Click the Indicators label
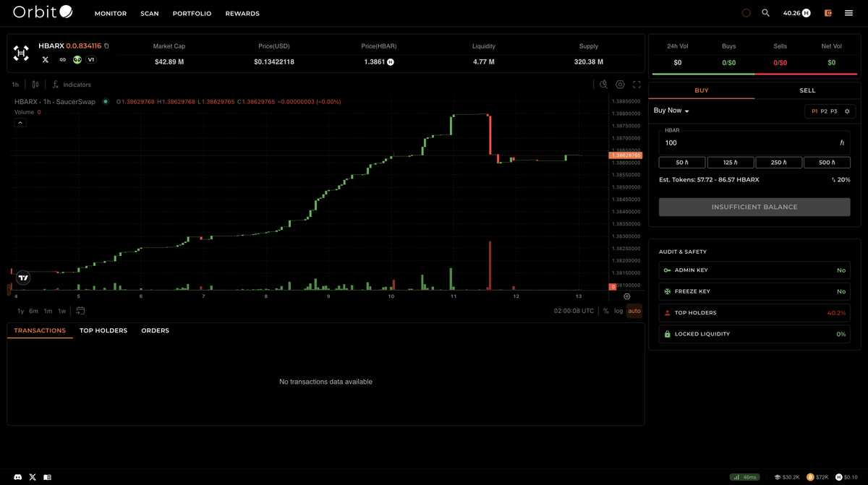This screenshot has height=485, width=868. 77,85
